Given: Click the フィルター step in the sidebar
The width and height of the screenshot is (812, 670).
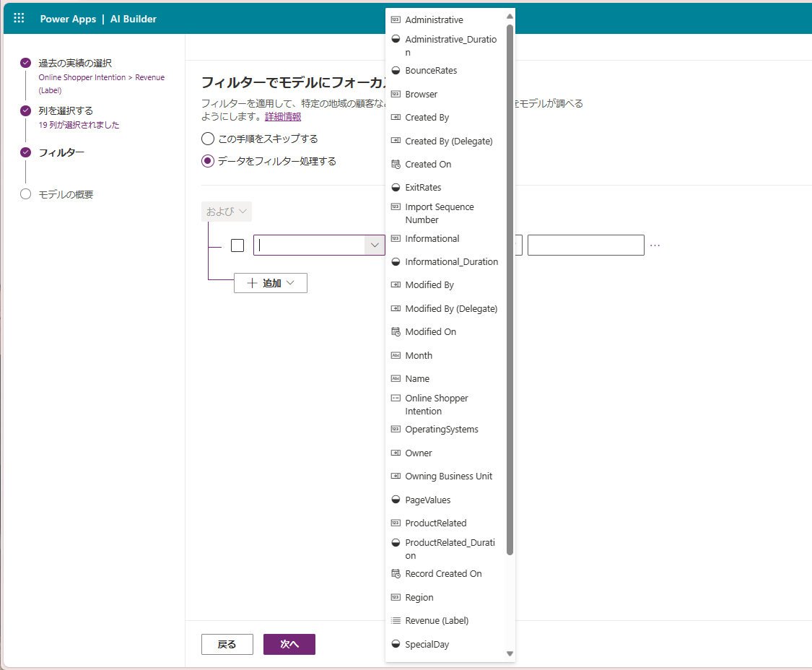Looking at the screenshot, I should tap(61, 153).
